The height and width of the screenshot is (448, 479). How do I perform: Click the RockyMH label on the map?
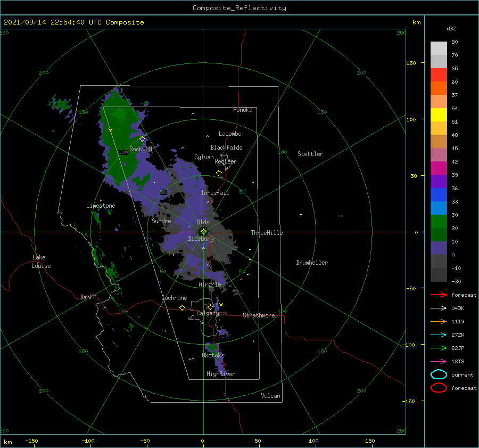(x=141, y=149)
